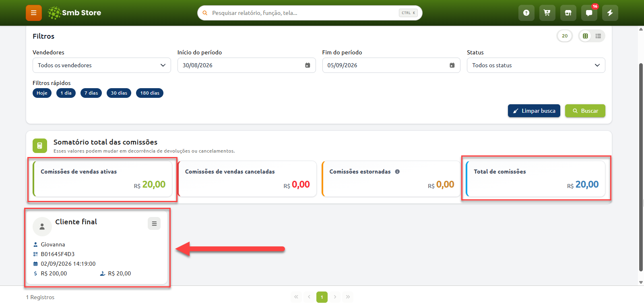
Task: Click the search magnifier icon in top bar
Action: [205, 13]
